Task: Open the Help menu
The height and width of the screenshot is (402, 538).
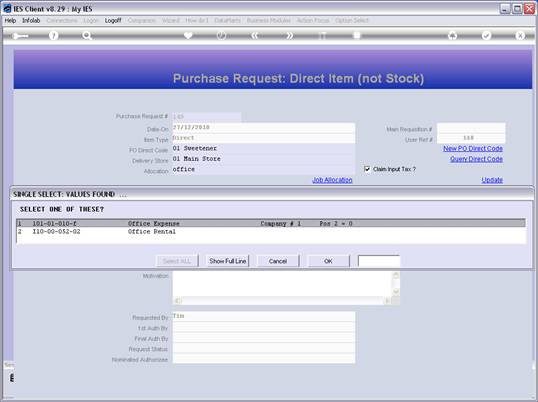Action: point(10,21)
